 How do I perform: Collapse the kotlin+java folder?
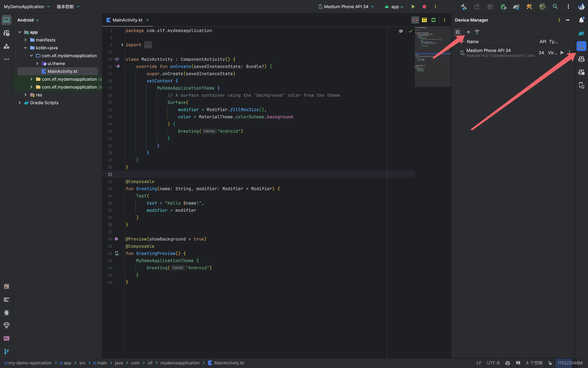25,48
